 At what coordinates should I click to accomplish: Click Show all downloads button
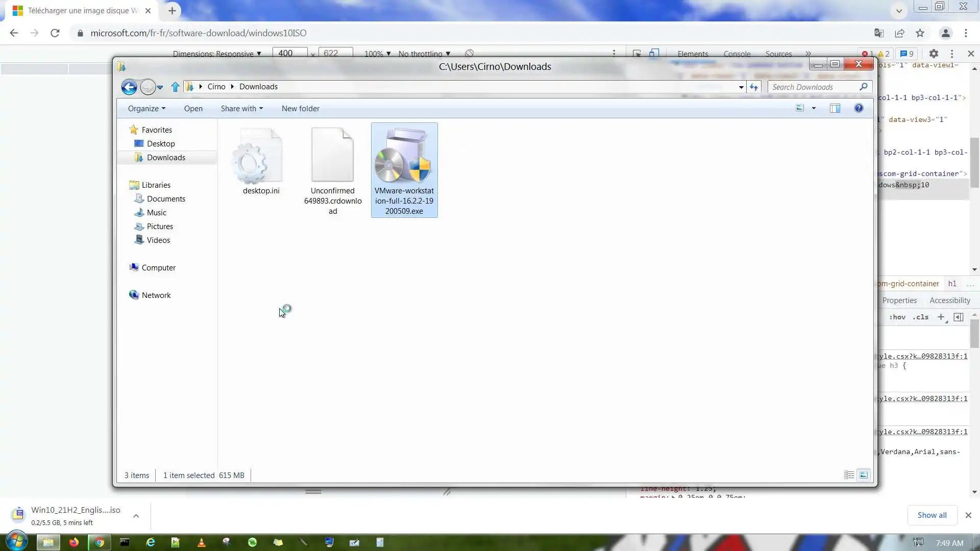pos(932,515)
